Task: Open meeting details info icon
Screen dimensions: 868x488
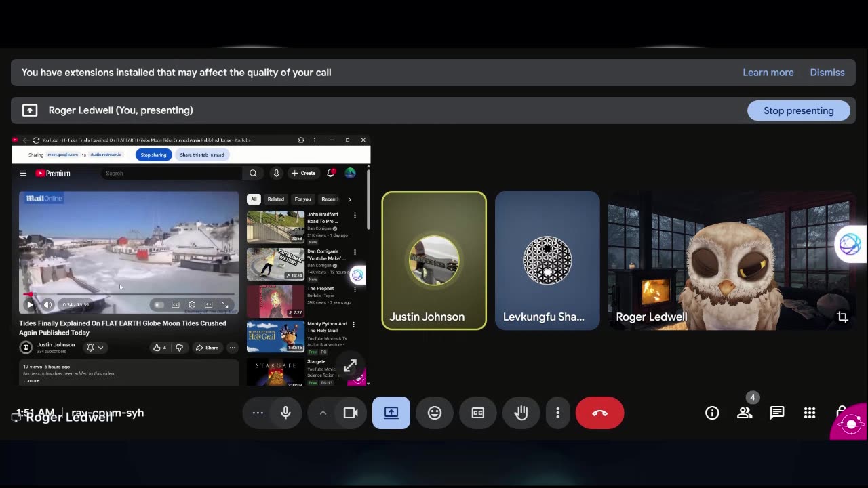Action: pyautogui.click(x=712, y=413)
